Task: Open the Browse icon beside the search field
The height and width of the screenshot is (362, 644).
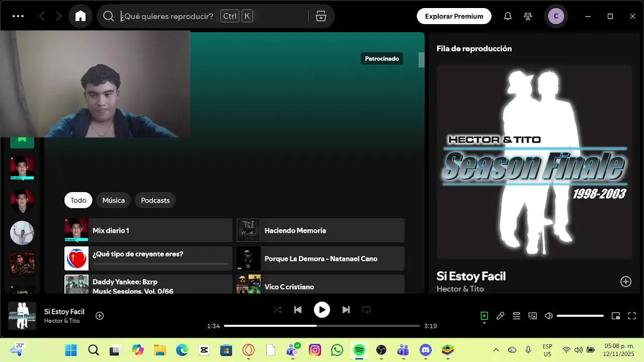Action: point(321,16)
